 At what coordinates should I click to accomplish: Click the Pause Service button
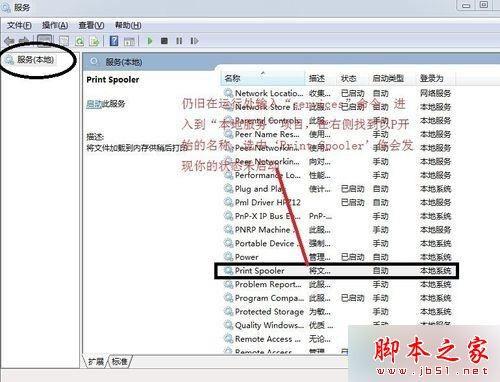pos(179,41)
